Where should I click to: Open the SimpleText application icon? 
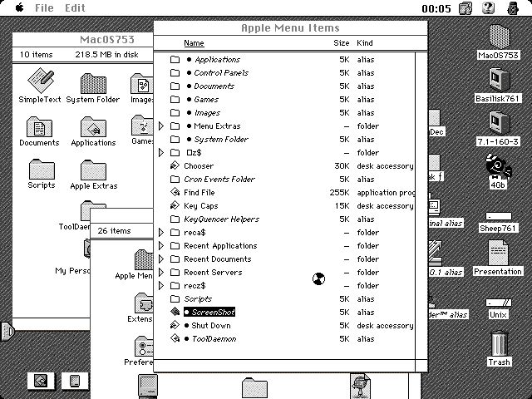pyautogui.click(x=40, y=82)
